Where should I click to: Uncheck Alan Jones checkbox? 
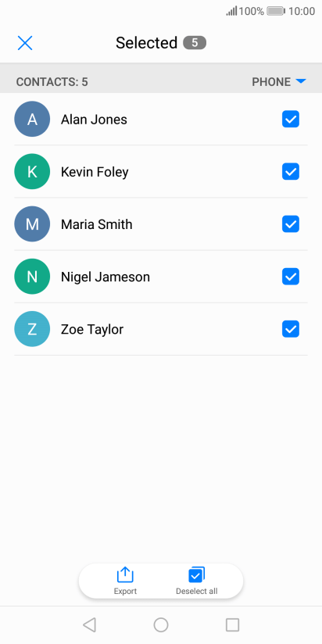click(291, 119)
